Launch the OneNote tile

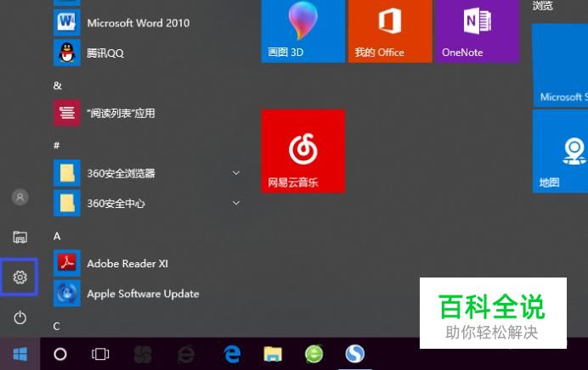[x=477, y=31]
